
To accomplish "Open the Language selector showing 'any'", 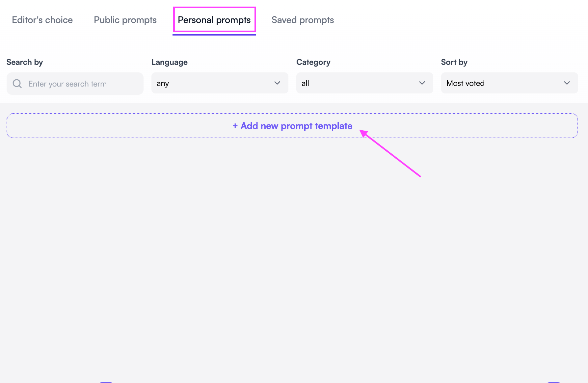I will pos(220,83).
